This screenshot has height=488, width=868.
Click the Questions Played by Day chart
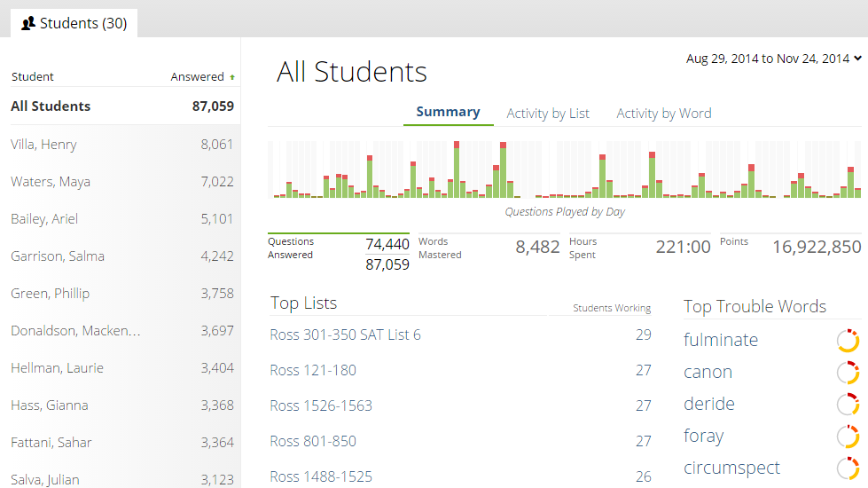pyautogui.click(x=564, y=169)
